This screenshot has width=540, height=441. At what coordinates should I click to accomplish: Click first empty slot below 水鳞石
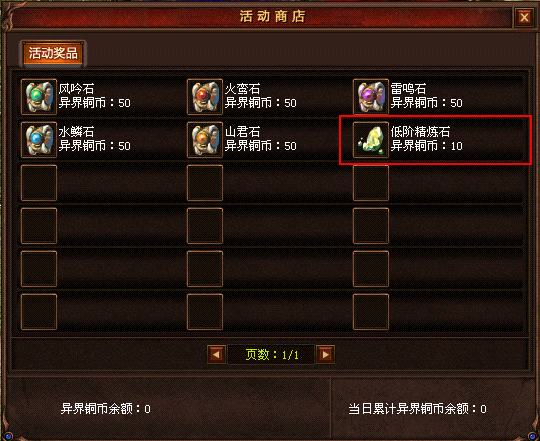(x=39, y=183)
